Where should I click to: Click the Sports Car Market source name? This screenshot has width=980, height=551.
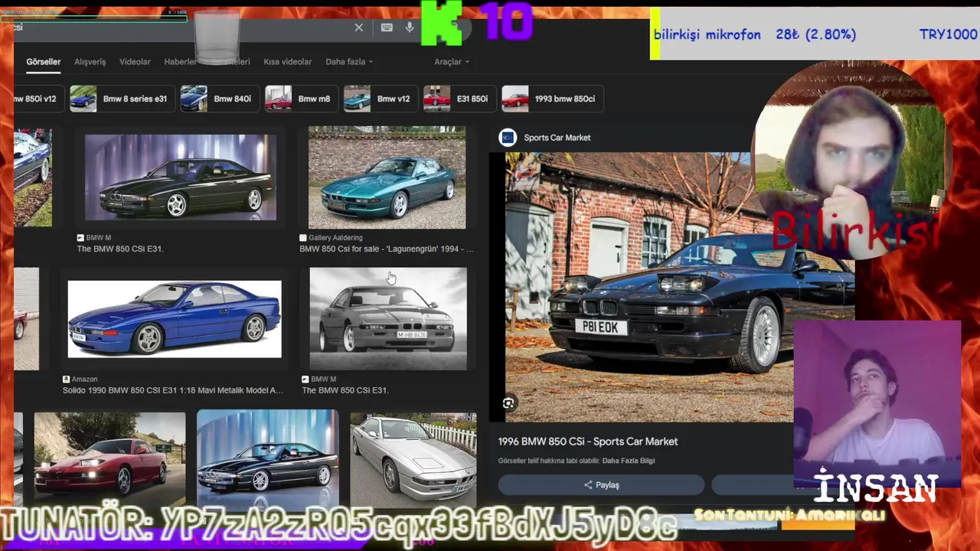[x=557, y=138]
